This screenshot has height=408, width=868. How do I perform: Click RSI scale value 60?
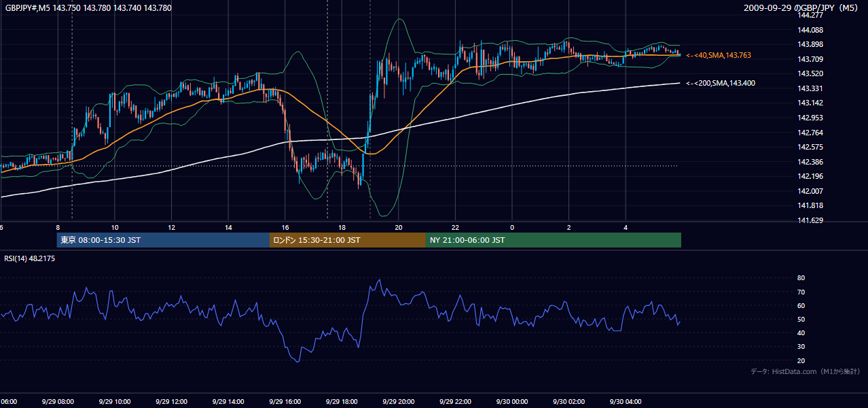click(801, 305)
